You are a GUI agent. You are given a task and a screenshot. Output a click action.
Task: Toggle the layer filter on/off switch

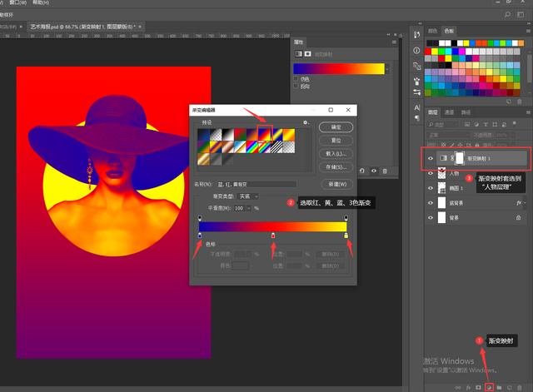click(x=515, y=124)
